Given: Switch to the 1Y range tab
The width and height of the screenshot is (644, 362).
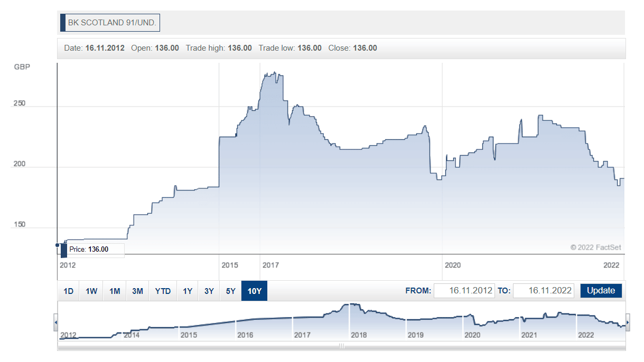Looking at the screenshot, I should tap(187, 291).
